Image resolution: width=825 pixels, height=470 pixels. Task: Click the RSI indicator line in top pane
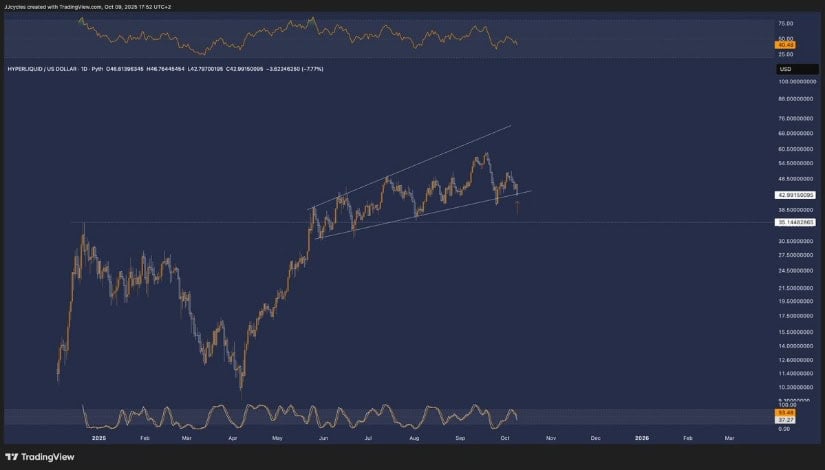(300, 40)
